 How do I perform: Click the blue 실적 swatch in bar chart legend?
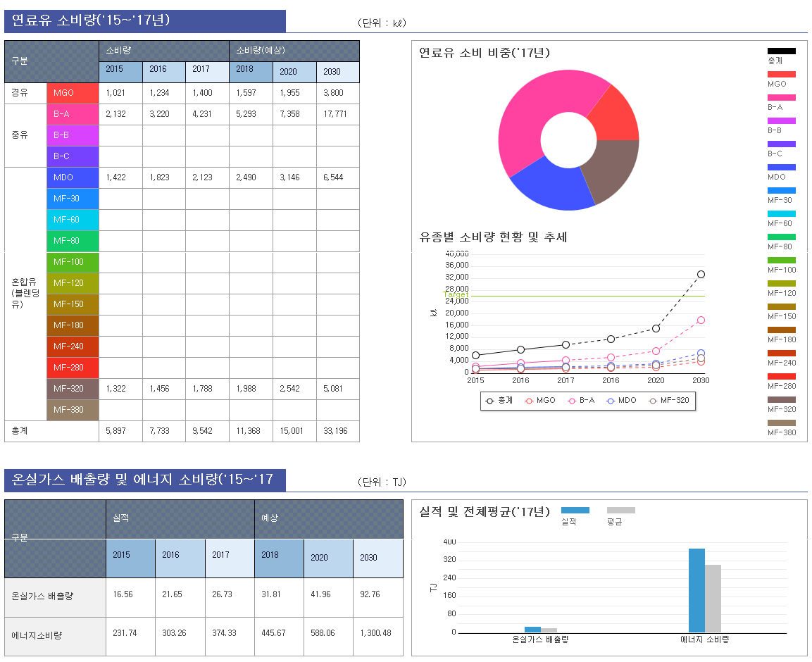click(x=575, y=510)
